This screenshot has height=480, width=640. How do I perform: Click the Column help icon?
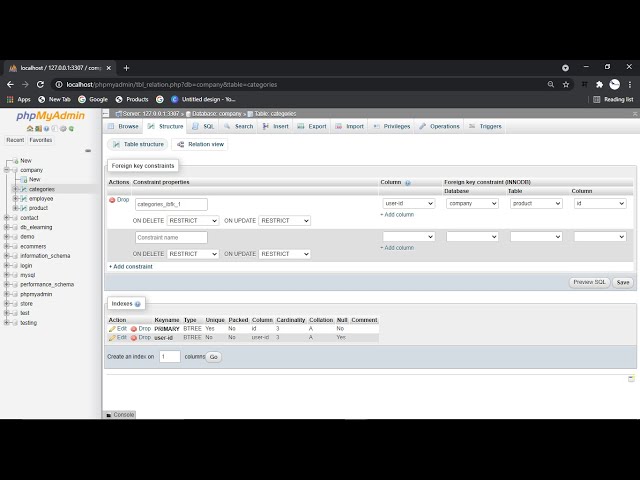pyautogui.click(x=407, y=183)
